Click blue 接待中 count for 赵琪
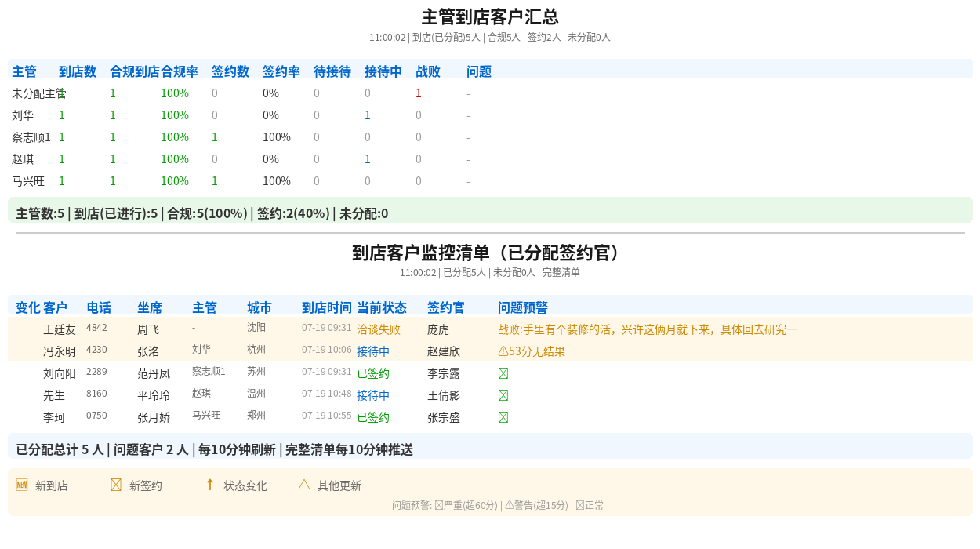 (368, 159)
